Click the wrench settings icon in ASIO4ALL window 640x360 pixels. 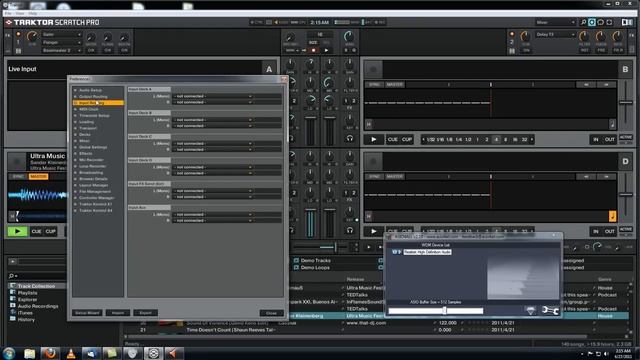click(550, 311)
